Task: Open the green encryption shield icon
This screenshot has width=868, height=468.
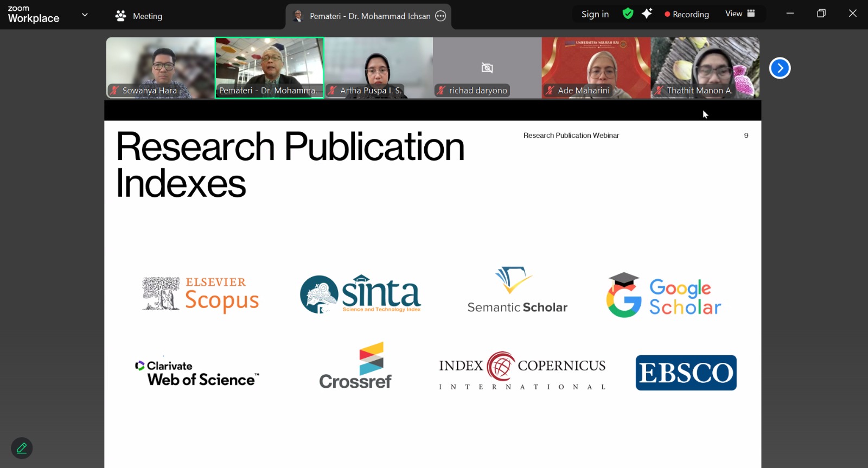Action: (x=628, y=14)
